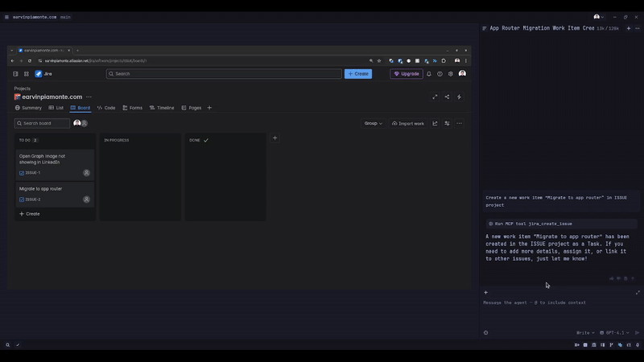The image size is (644, 362).
Task: Open board insights chart icon
Action: tap(435, 123)
